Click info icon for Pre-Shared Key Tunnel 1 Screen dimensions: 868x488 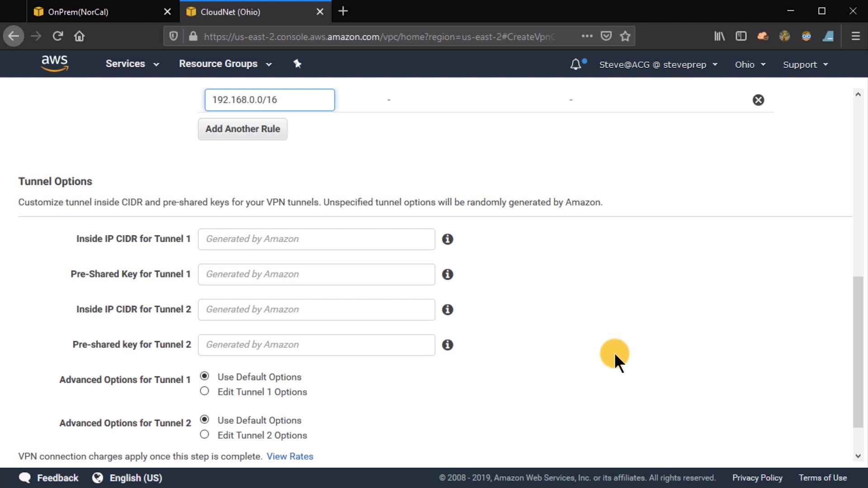[448, 274]
